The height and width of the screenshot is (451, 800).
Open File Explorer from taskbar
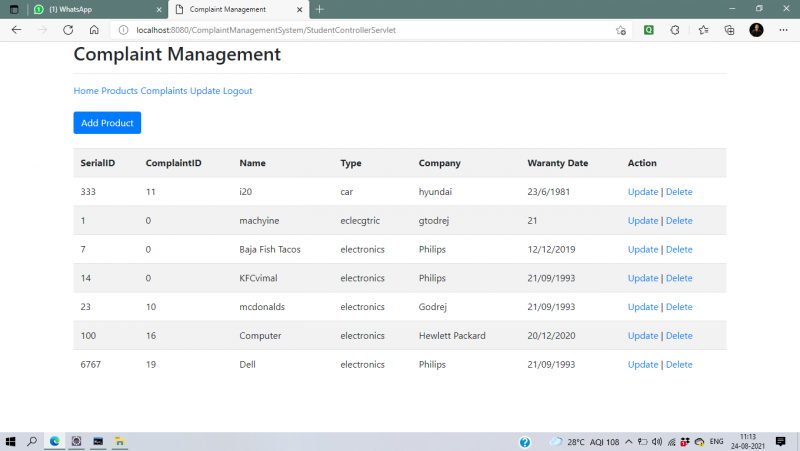coord(120,441)
